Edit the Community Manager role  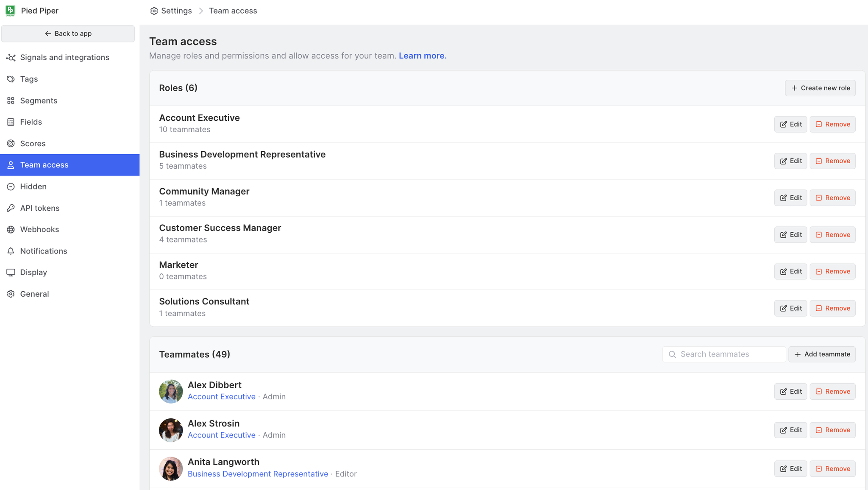click(x=790, y=198)
